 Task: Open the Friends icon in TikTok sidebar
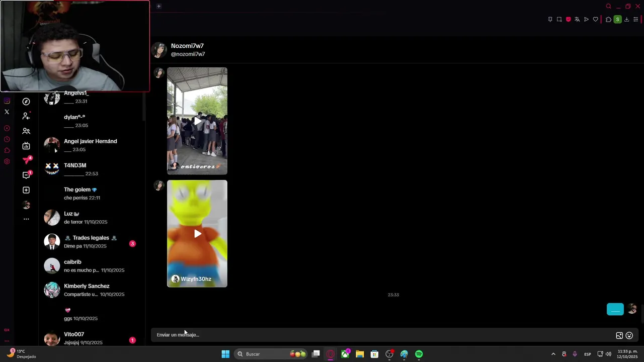click(x=26, y=131)
